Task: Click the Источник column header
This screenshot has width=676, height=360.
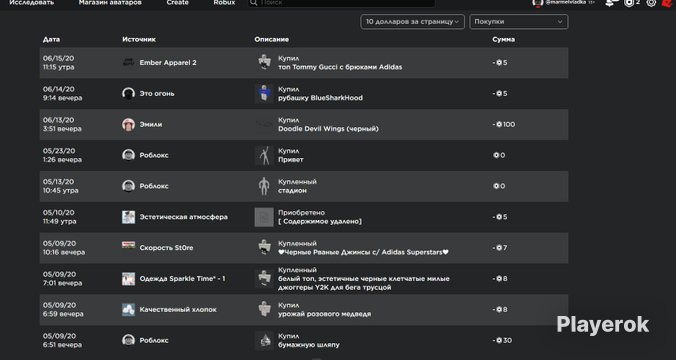Action: [x=139, y=39]
